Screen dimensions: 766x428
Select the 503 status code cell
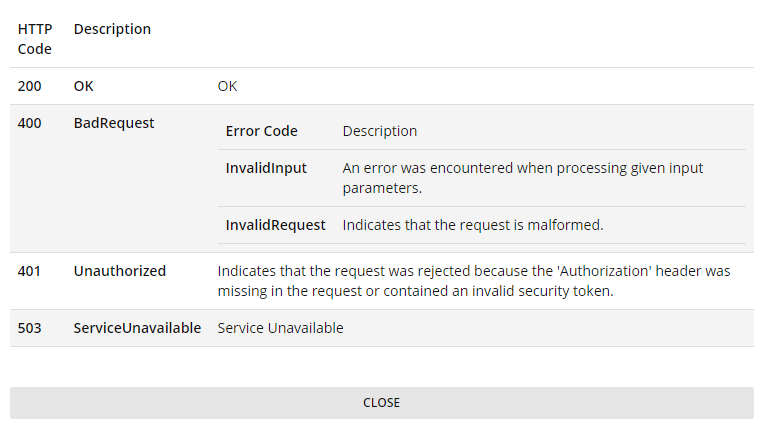pyautogui.click(x=30, y=328)
